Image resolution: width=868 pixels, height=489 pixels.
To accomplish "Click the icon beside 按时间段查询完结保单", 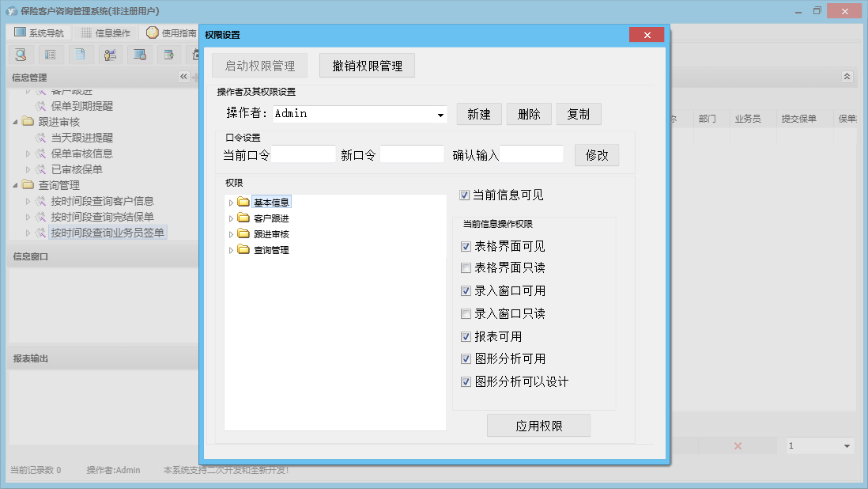I will (40, 217).
